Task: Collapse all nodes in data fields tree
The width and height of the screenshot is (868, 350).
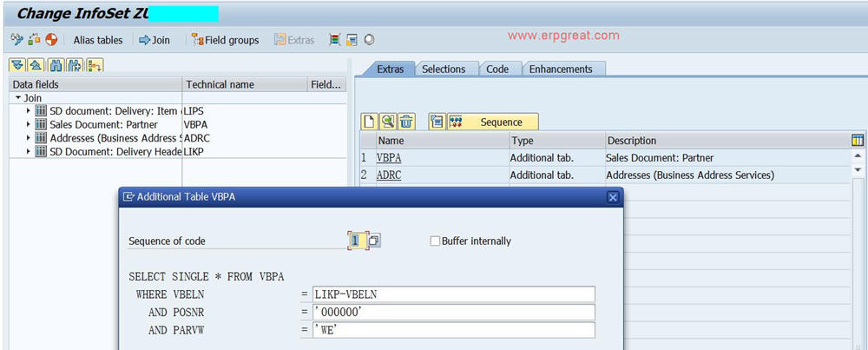Action: 36,65
